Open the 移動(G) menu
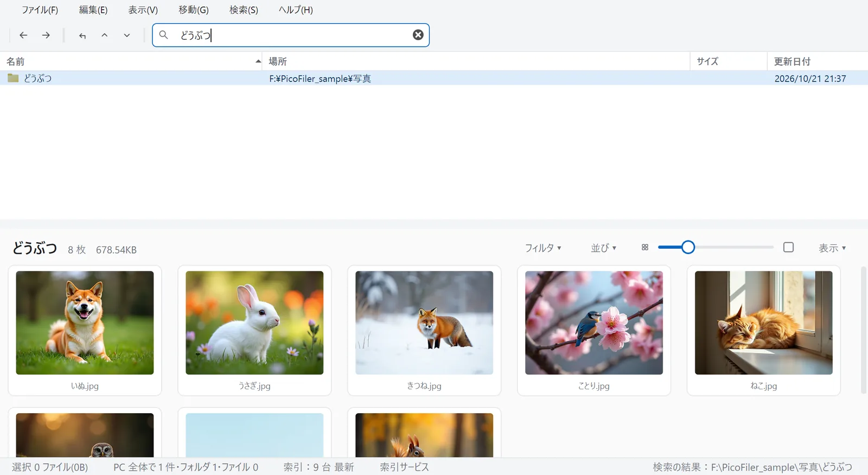Viewport: 868px width, 475px height. [194, 10]
